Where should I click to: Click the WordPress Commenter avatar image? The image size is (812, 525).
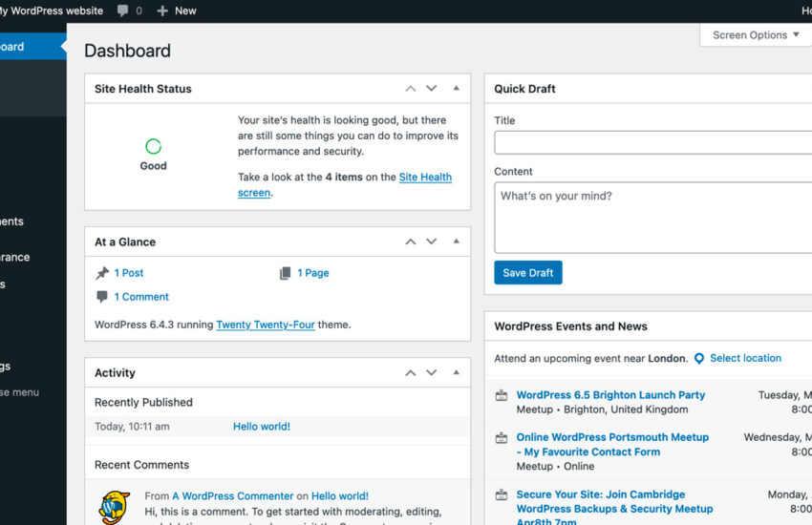point(115,506)
